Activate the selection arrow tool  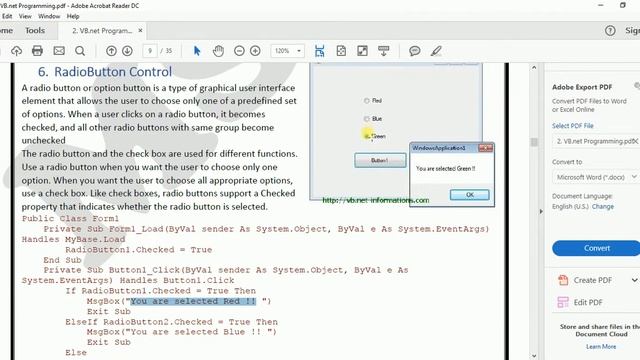click(x=197, y=51)
